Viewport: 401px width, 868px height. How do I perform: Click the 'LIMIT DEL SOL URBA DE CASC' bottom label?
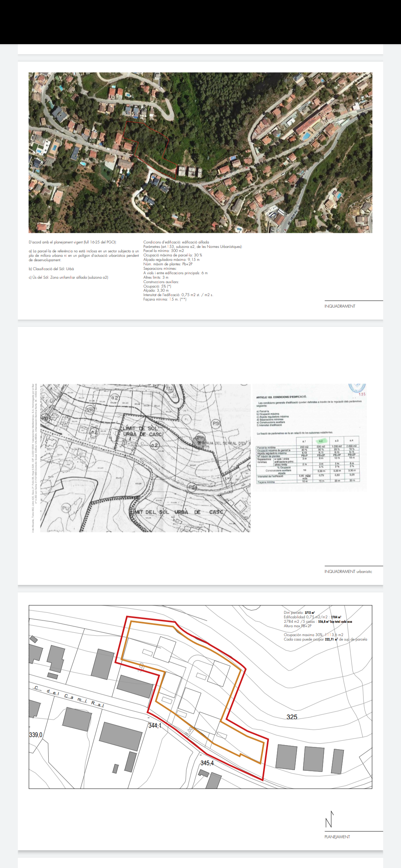coord(178,512)
